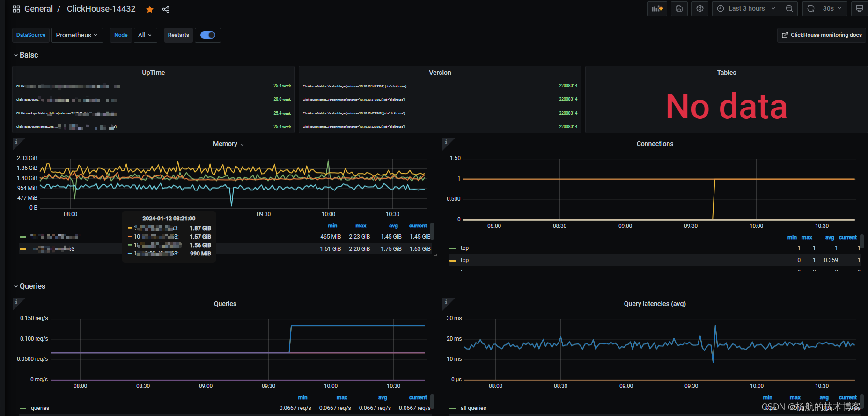The image size is (868, 416).
Task: Show Memory panel info icon
Action: click(16, 142)
